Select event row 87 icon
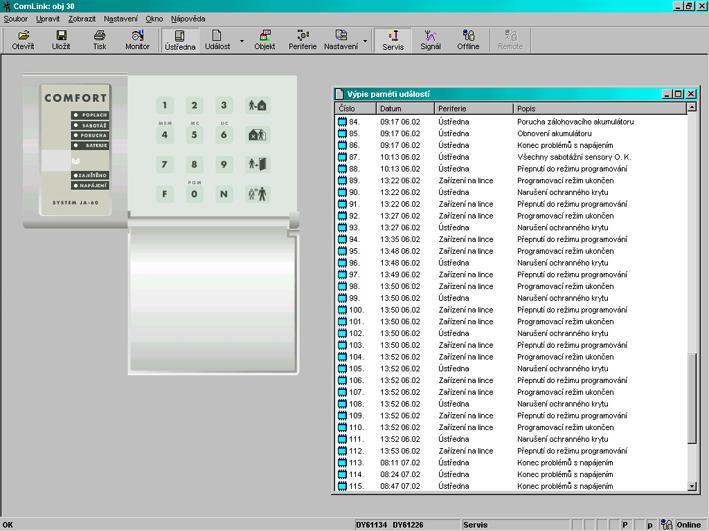This screenshot has height=531, width=709. [x=342, y=157]
